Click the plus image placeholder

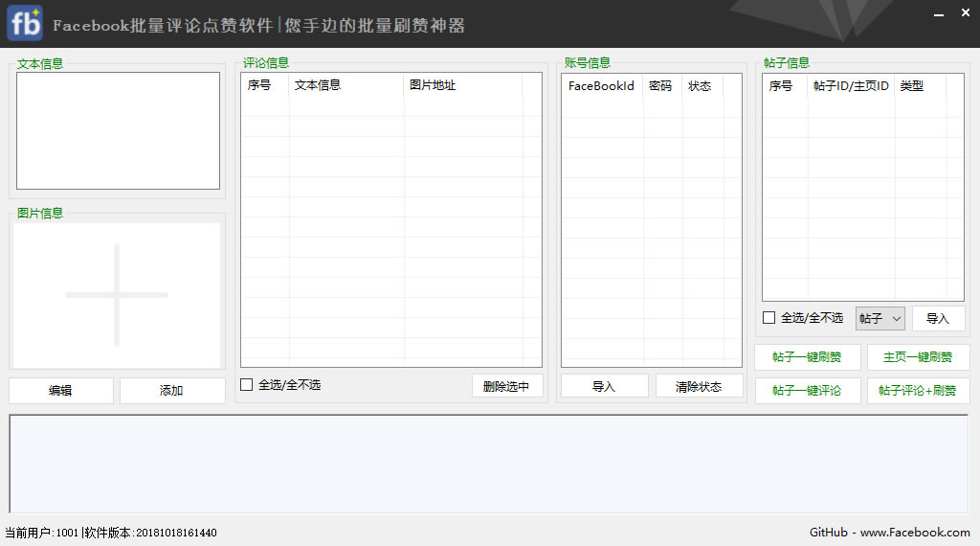coord(117,295)
